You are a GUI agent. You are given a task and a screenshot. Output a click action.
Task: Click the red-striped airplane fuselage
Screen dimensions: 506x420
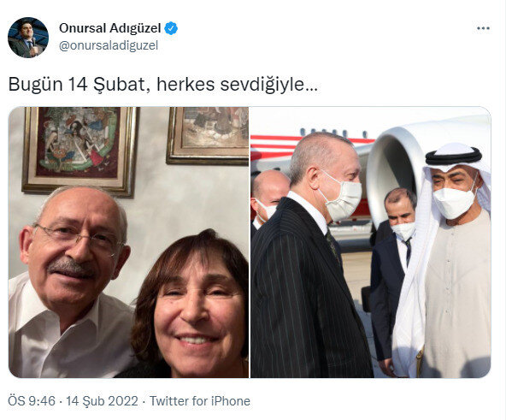278,149
